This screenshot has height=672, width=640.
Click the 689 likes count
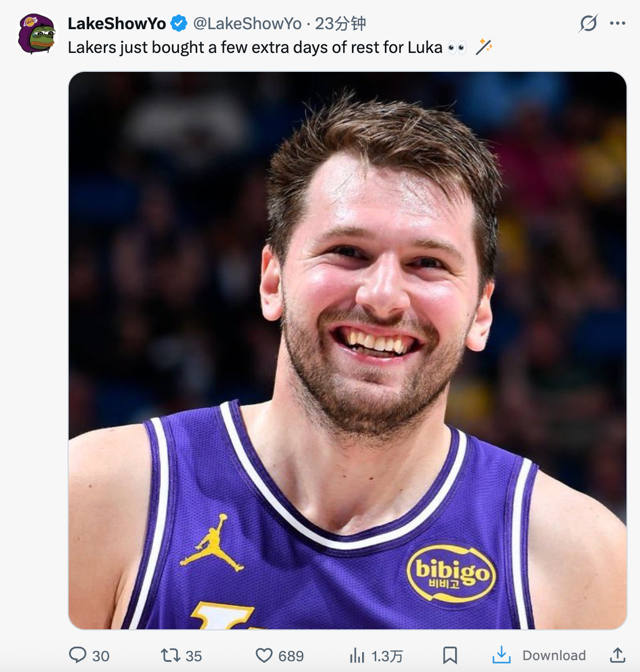coord(291,656)
